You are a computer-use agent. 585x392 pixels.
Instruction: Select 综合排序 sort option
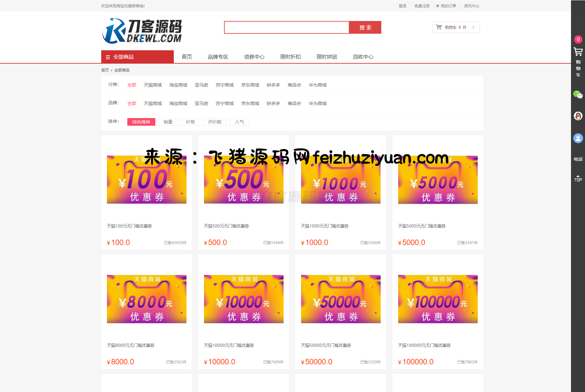pyautogui.click(x=141, y=122)
